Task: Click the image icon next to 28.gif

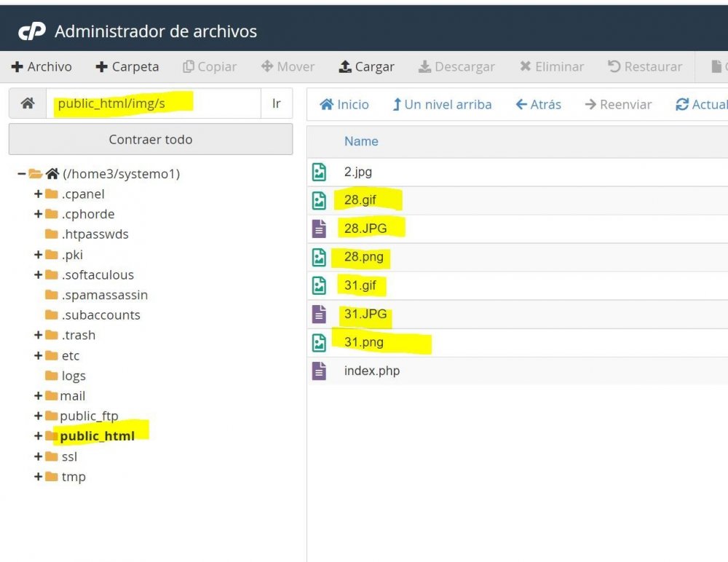Action: pyautogui.click(x=319, y=200)
